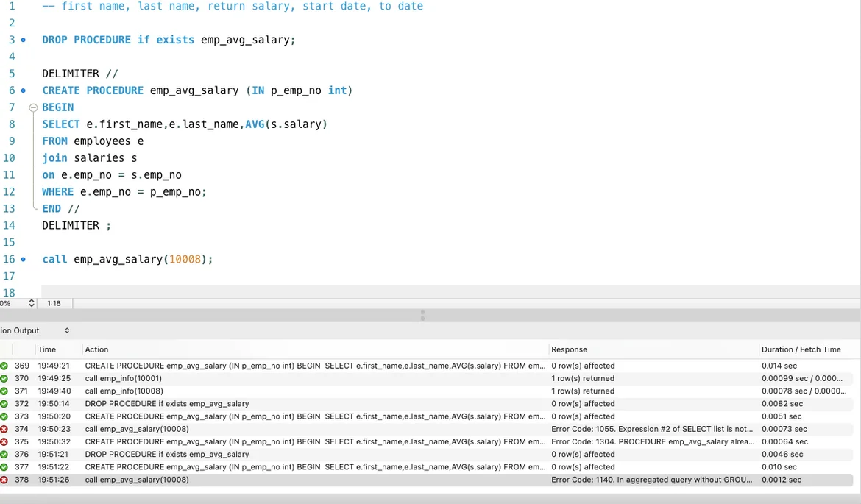Click the statement marker dot on line 3
861x504 pixels.
click(24, 40)
